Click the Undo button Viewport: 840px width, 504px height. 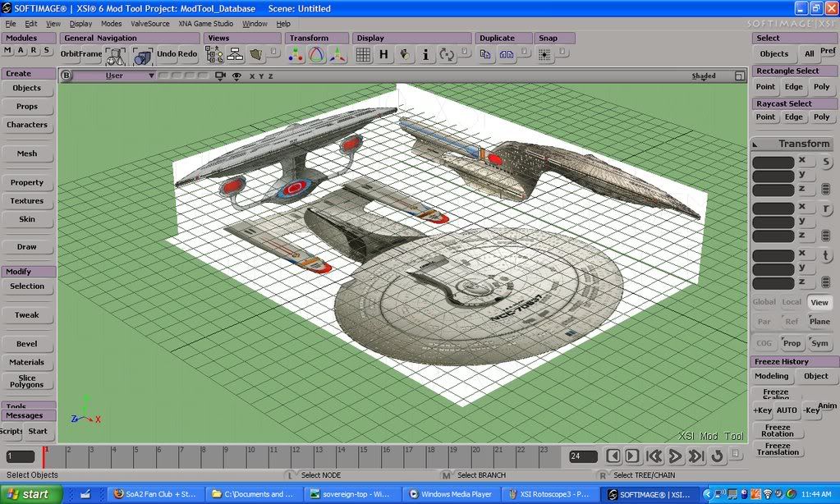[166, 53]
